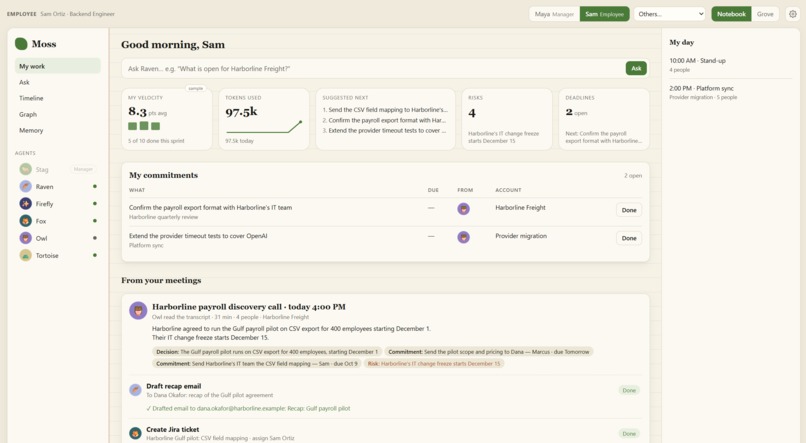Screen dimensions: 806x443
Task: Open the Risks card showing 4
Action: point(507,119)
